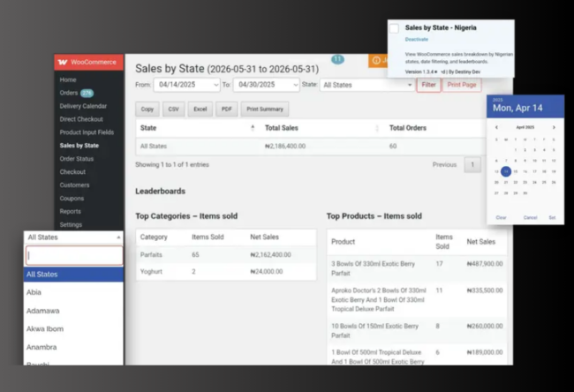The width and height of the screenshot is (574, 392).
Task: Select highlighted day 14 in calendar
Action: tap(506, 171)
